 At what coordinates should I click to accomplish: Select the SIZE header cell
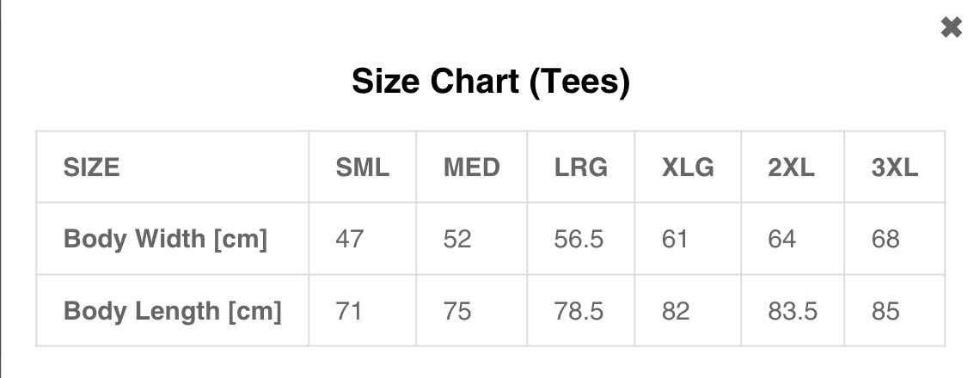91,168
